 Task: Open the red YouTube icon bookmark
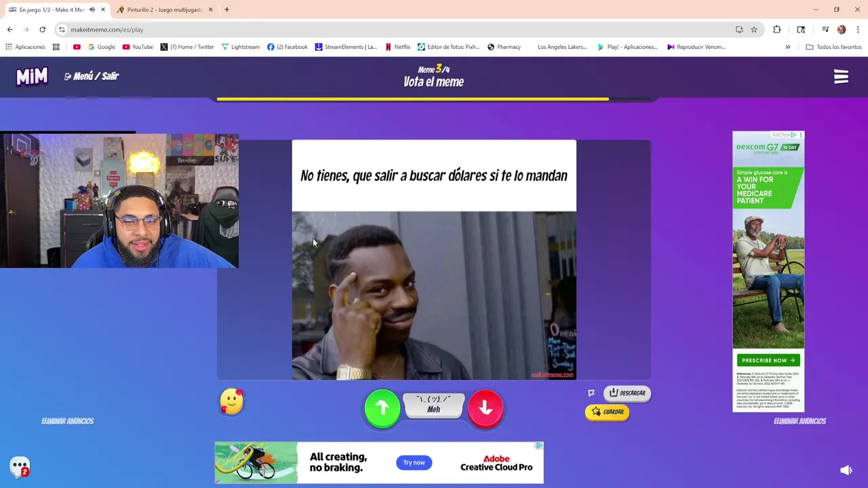(x=77, y=47)
